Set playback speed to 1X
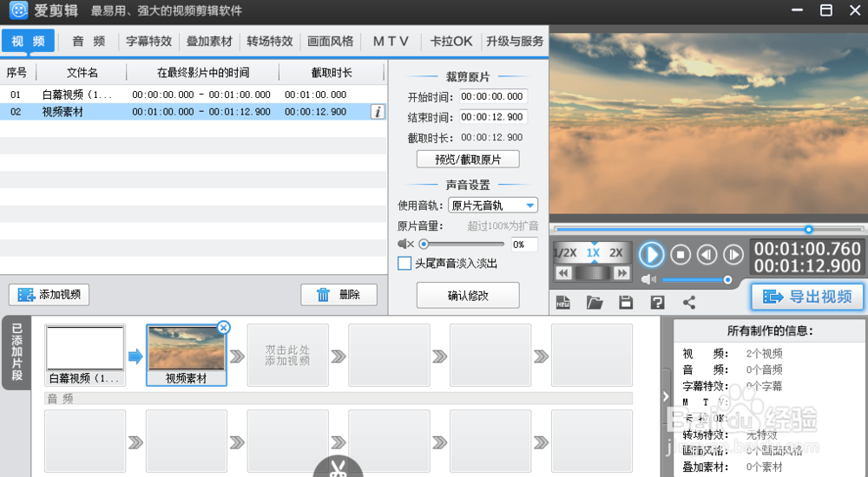 click(x=593, y=253)
